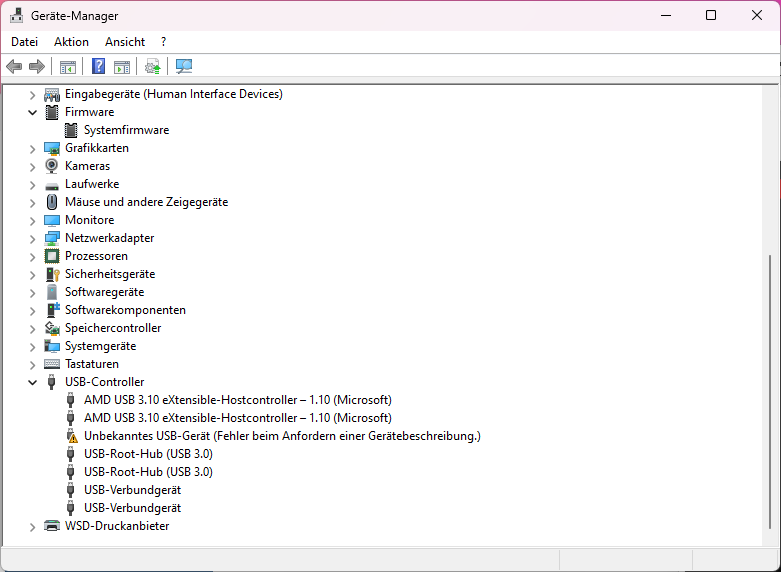Viewport: 781px width, 572px height.
Task: Toggle the action pane toolbar icon
Action: 122,66
